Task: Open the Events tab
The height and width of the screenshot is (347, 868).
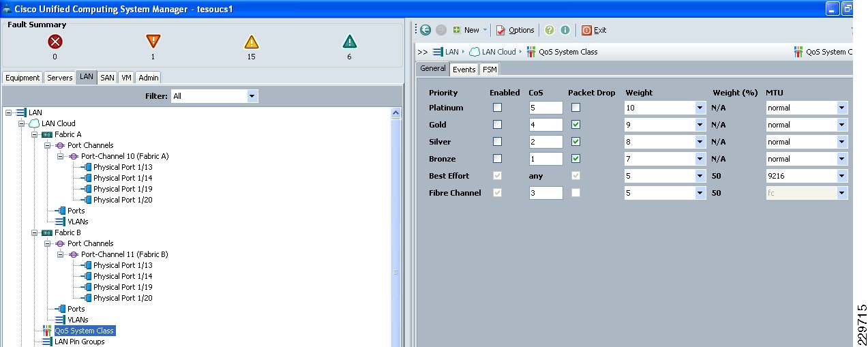Action: coord(464,70)
